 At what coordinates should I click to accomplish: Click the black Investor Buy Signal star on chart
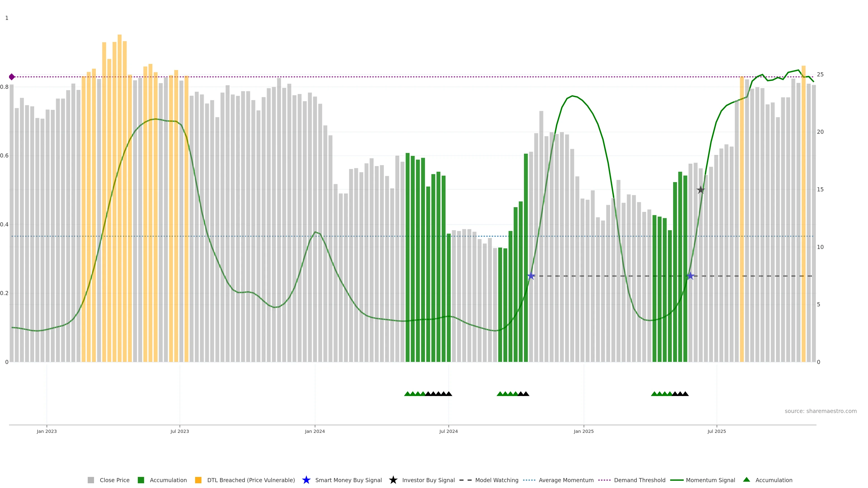click(701, 190)
